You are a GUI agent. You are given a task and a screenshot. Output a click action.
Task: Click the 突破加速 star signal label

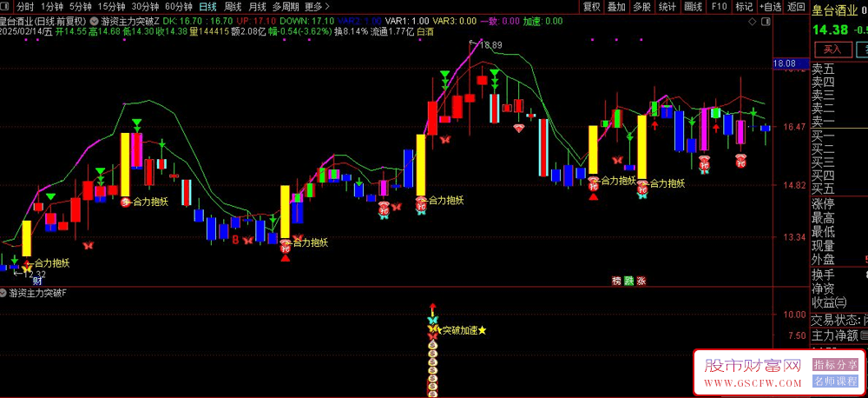pyautogui.click(x=464, y=330)
